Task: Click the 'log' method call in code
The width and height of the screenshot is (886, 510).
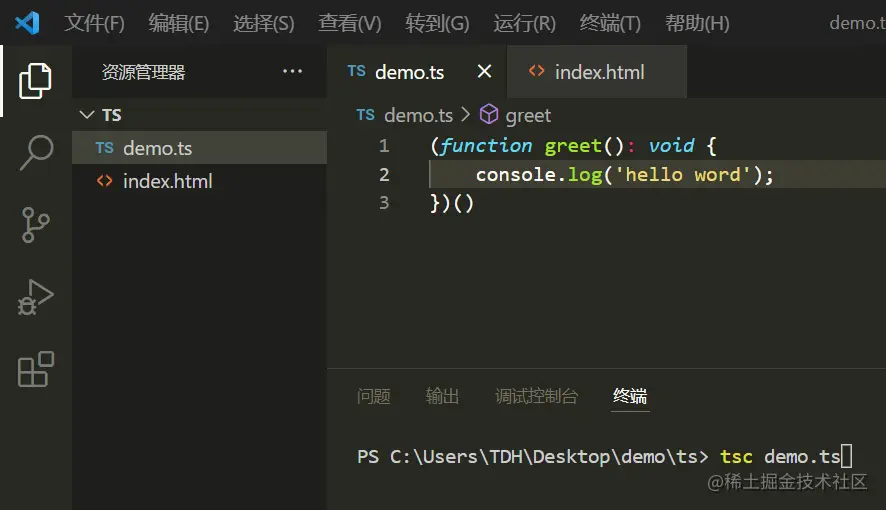Action: (x=585, y=175)
